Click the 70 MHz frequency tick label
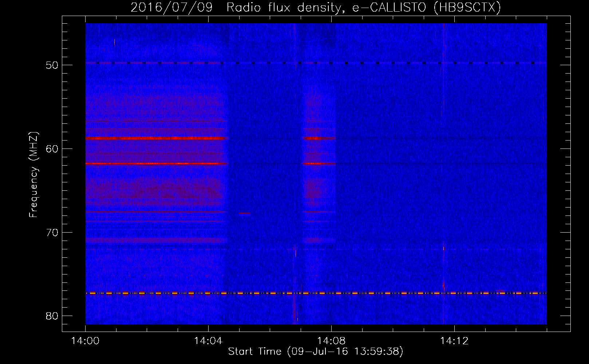The image size is (589, 364). (52, 233)
